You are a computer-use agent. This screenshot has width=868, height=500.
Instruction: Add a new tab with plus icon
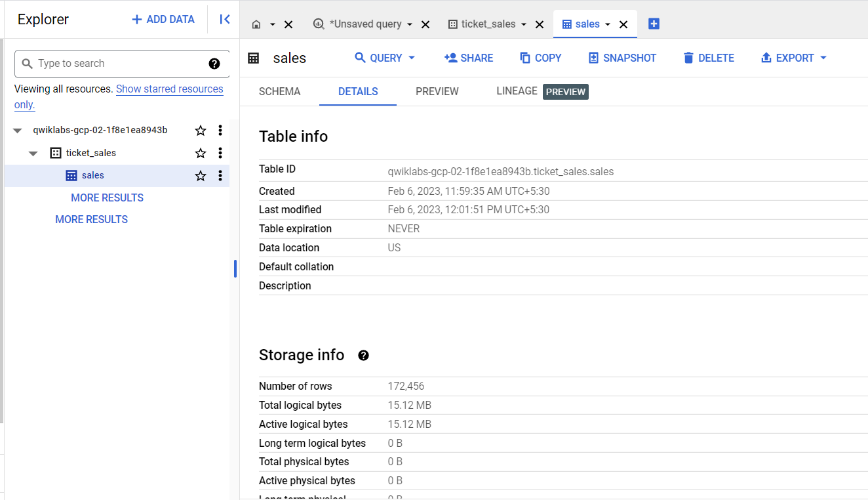point(654,24)
